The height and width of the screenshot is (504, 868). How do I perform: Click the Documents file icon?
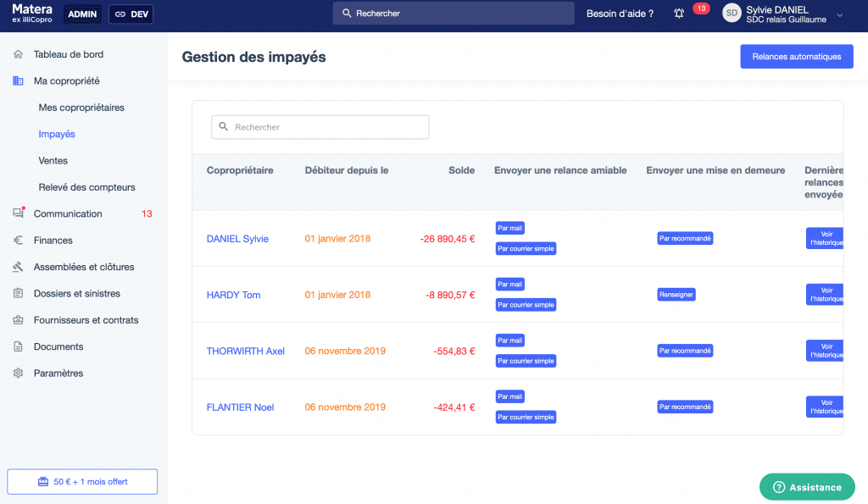pos(18,346)
